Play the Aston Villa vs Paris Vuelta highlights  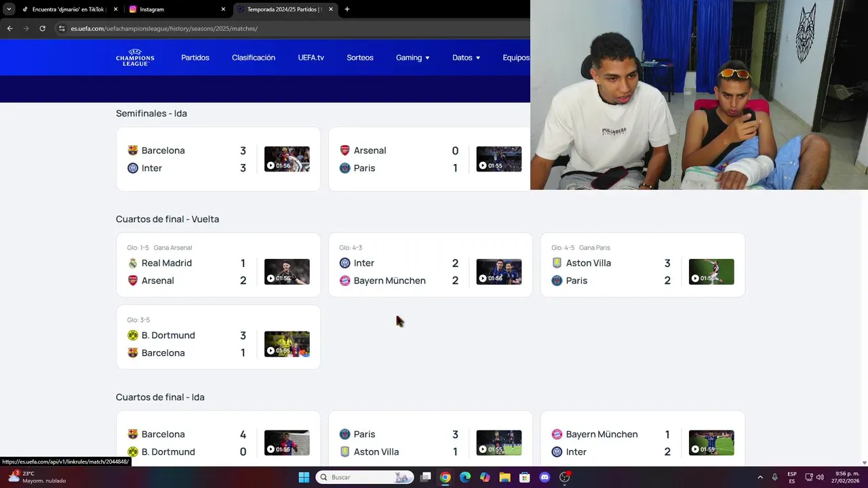[711, 272]
